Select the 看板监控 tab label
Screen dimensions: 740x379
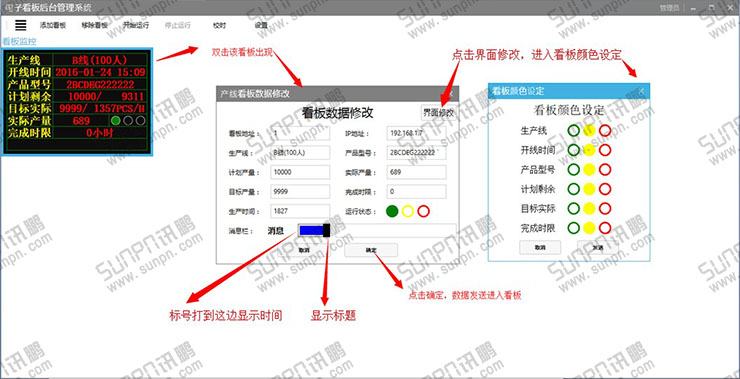pyautogui.click(x=19, y=42)
